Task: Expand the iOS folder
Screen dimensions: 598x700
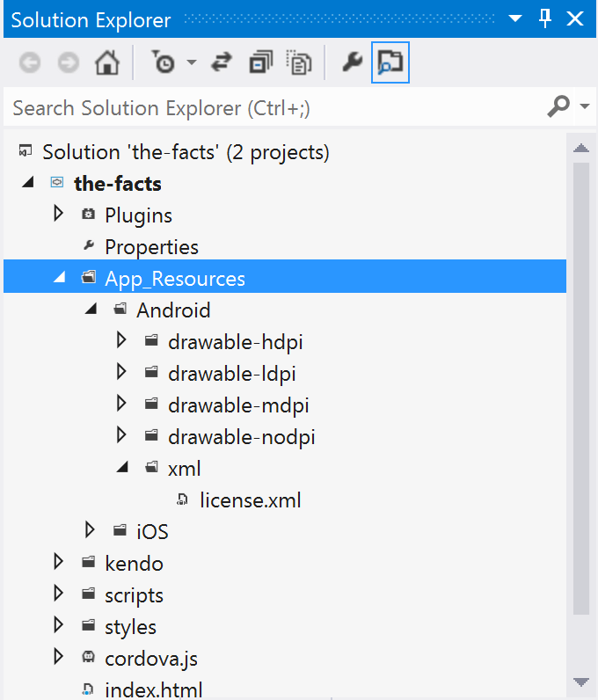Action: click(90, 530)
